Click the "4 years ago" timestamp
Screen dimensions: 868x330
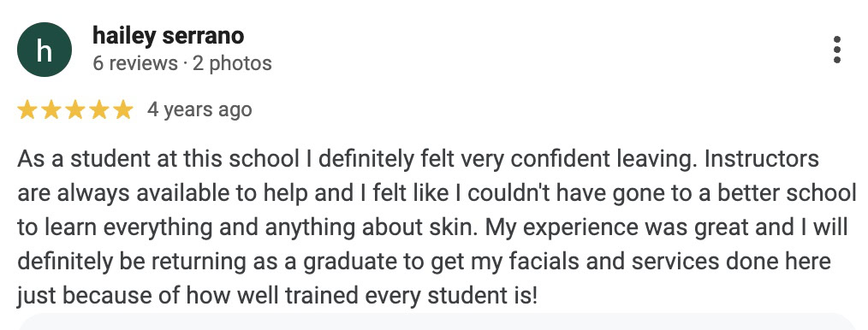(199, 109)
